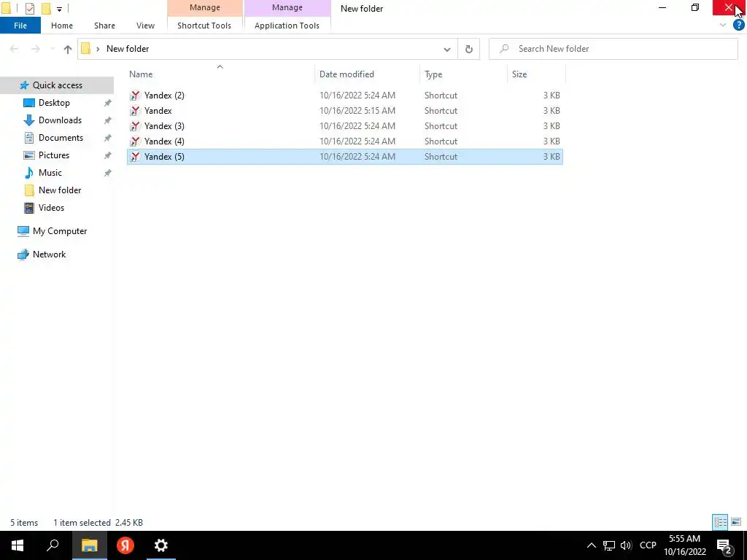The height and width of the screenshot is (560, 747).
Task: Open the Application Tools tab
Action: click(x=287, y=26)
